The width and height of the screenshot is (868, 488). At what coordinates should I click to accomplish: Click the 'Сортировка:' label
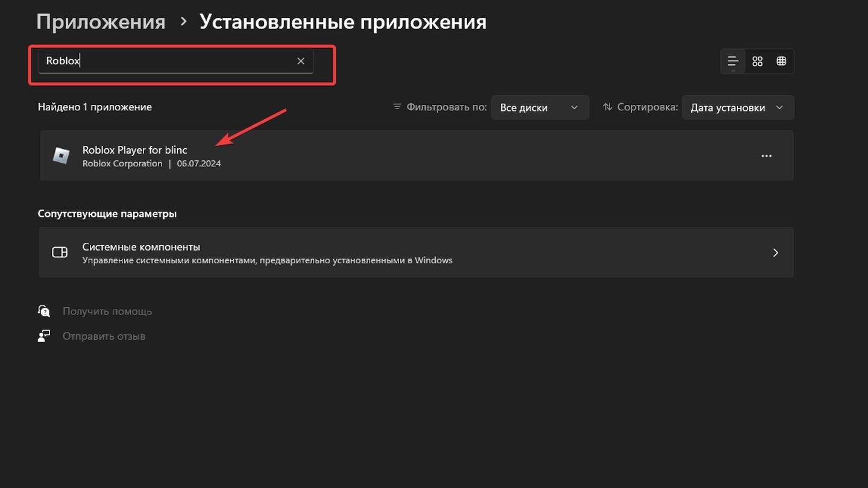(648, 107)
